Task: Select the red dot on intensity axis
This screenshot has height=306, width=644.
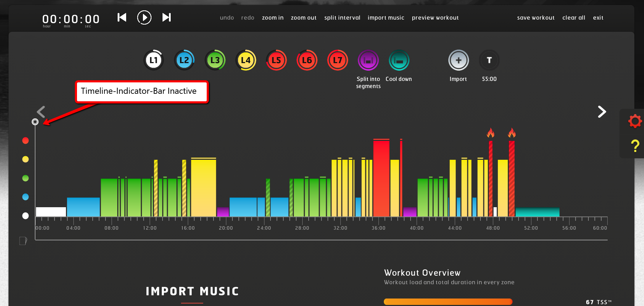Action: (x=25, y=141)
